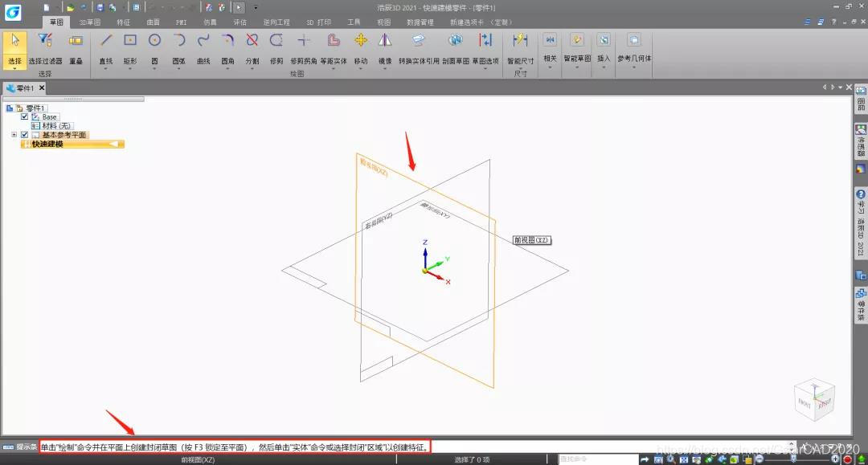Open 转换实体引用 convert entities tool
This screenshot has width=868, height=465.
point(419,49)
